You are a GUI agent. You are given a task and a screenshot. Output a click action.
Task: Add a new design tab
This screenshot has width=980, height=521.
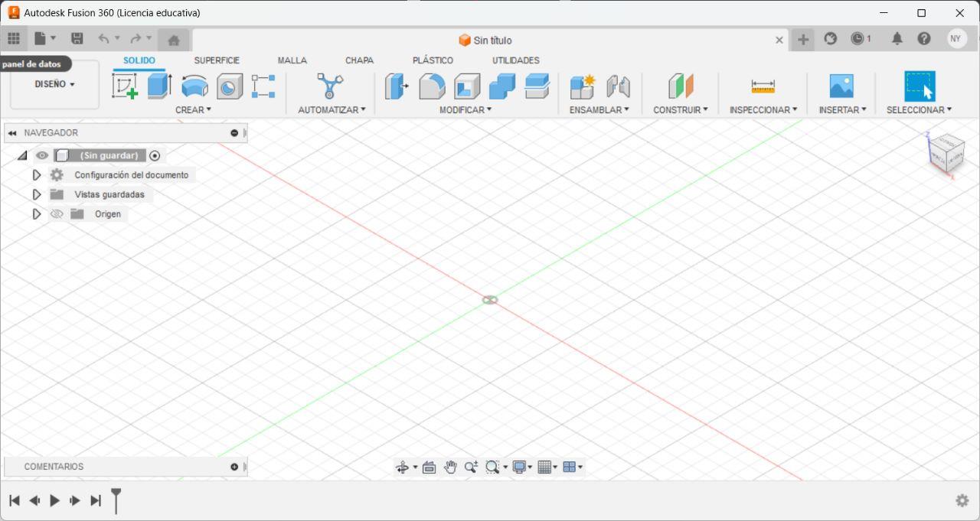click(x=803, y=40)
